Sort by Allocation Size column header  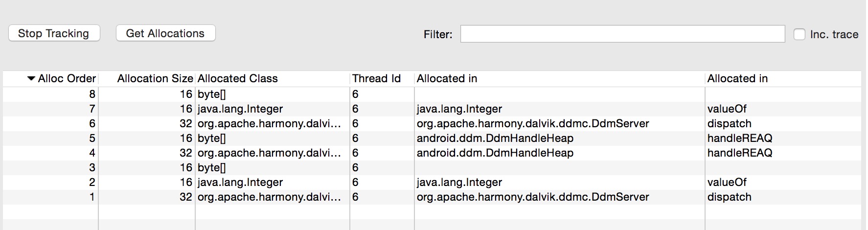(x=155, y=78)
